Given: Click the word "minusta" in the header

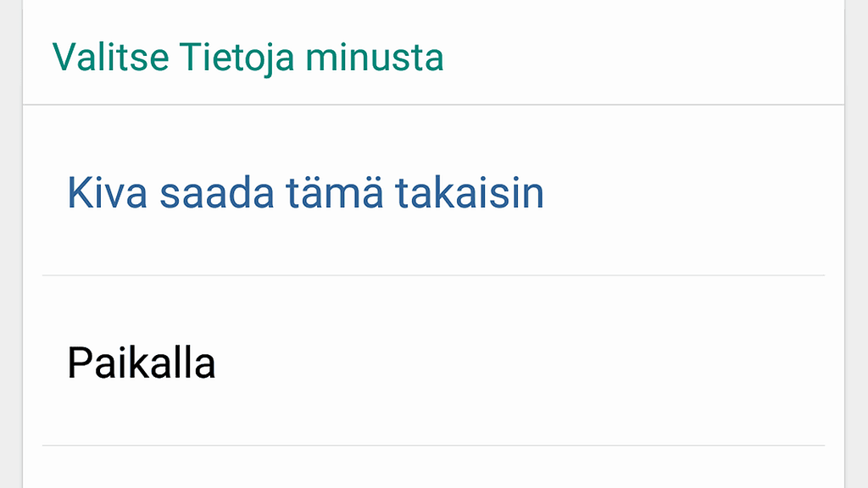Looking at the screenshot, I should (x=374, y=57).
